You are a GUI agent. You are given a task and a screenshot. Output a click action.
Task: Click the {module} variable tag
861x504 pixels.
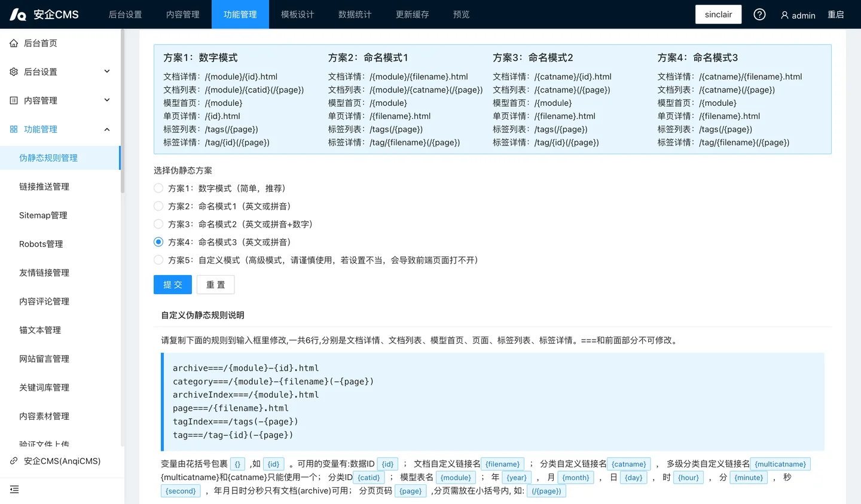[456, 477]
